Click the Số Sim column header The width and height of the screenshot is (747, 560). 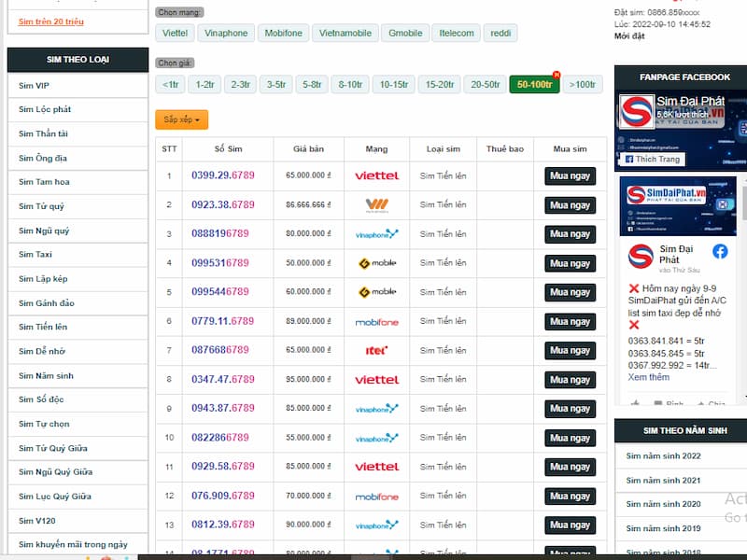228,149
